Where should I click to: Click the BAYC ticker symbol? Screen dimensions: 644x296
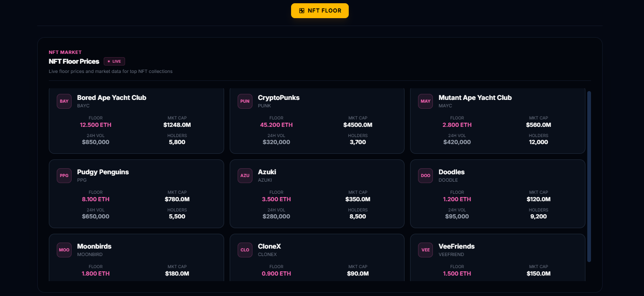coord(83,106)
